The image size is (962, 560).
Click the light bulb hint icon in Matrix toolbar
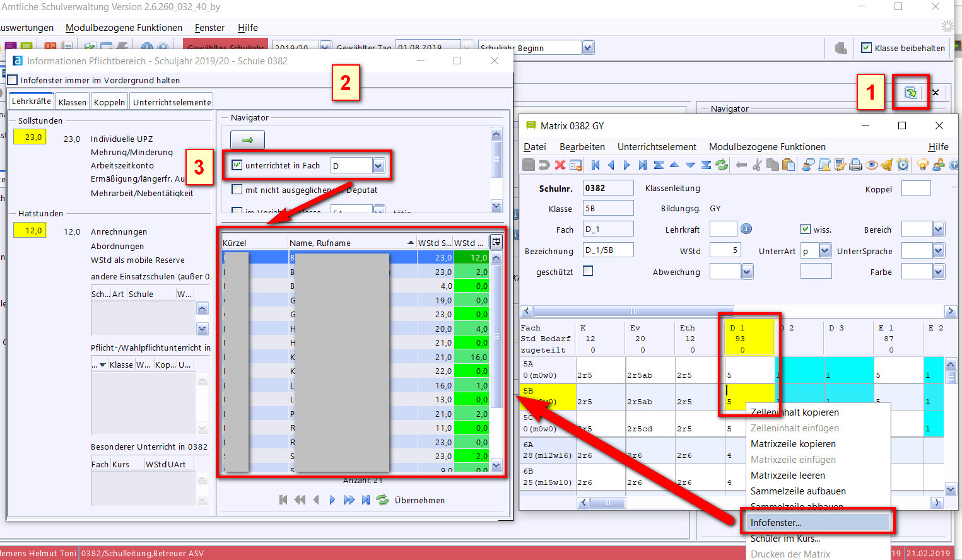click(x=922, y=165)
